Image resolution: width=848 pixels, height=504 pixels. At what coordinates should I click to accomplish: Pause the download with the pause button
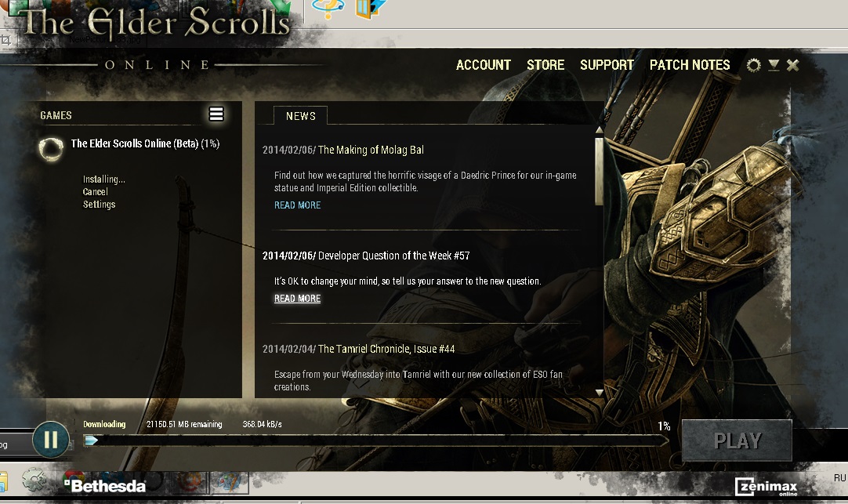pyautogui.click(x=51, y=440)
